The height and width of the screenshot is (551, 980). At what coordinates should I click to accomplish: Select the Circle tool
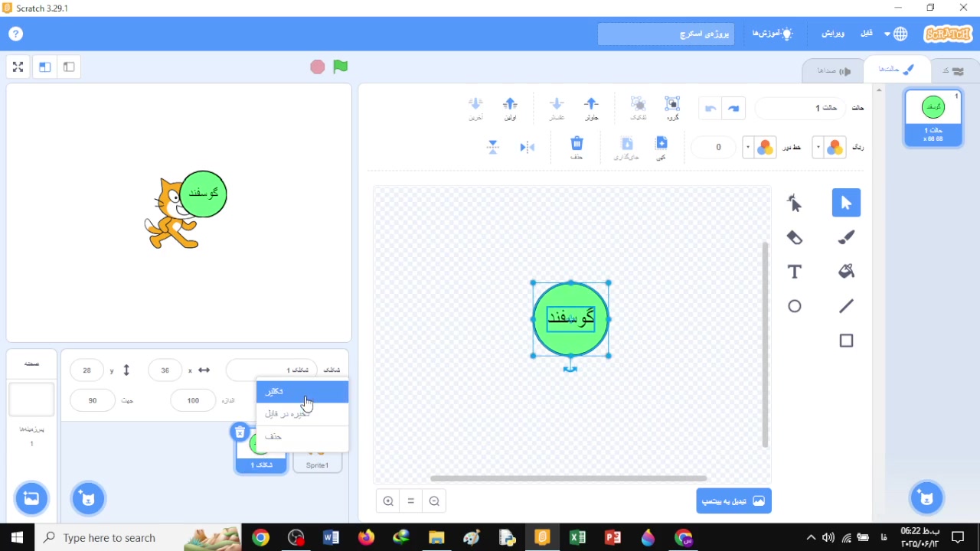pos(795,306)
